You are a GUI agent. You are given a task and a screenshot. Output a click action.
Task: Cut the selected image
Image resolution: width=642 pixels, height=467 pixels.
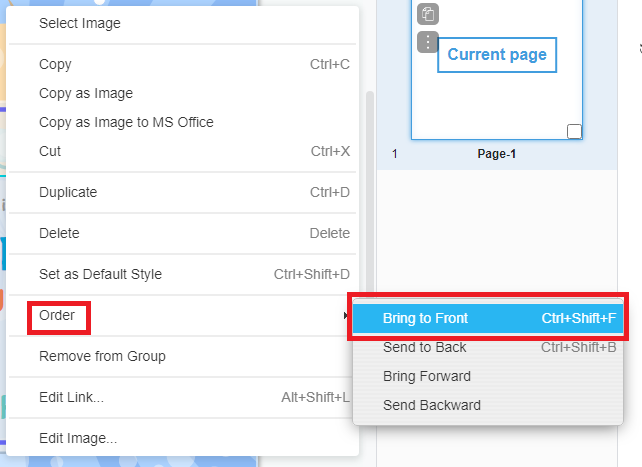tap(50, 151)
